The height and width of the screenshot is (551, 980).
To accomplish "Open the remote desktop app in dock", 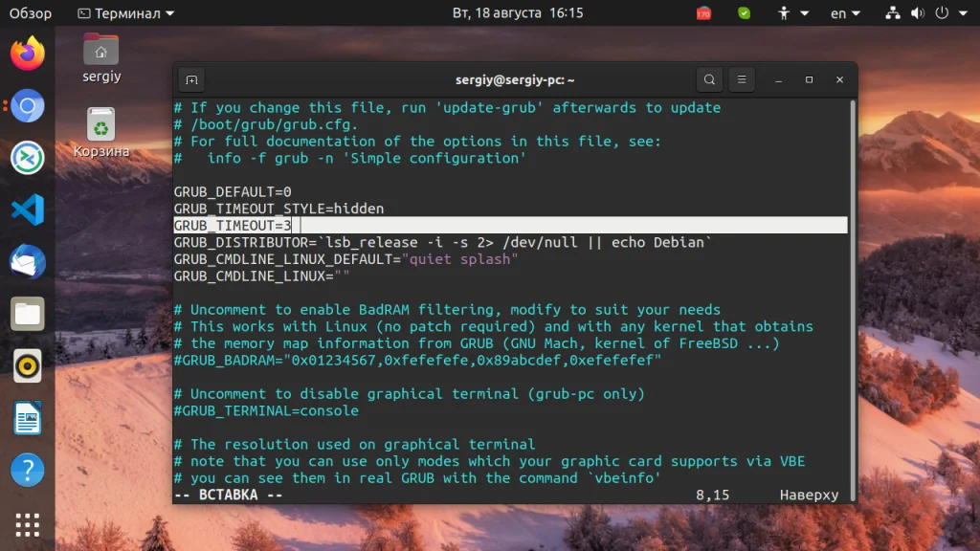I will [x=28, y=158].
